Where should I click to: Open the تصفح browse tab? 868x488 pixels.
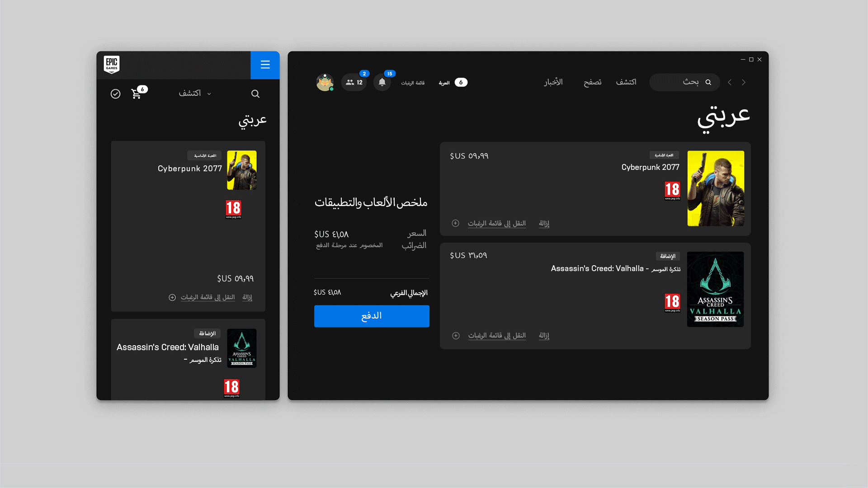point(592,82)
